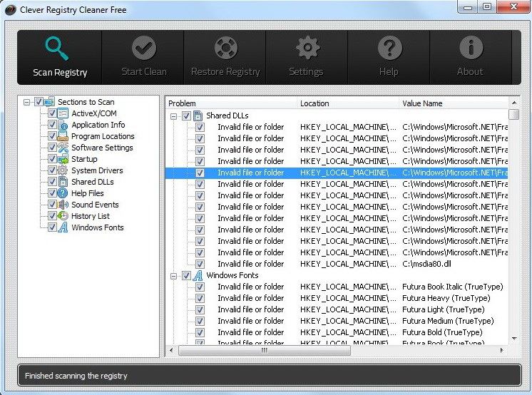
Task: Click the Application Info section icon
Action: click(x=63, y=125)
